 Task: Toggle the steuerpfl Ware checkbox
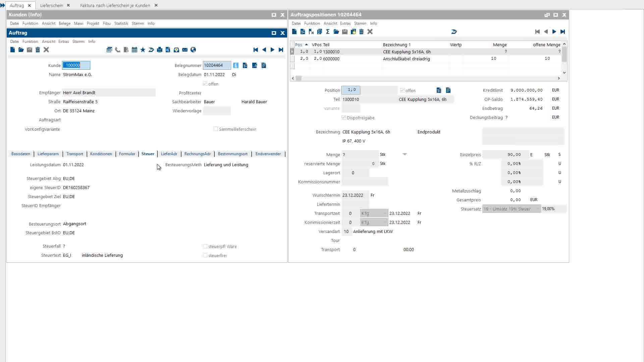[x=205, y=246]
